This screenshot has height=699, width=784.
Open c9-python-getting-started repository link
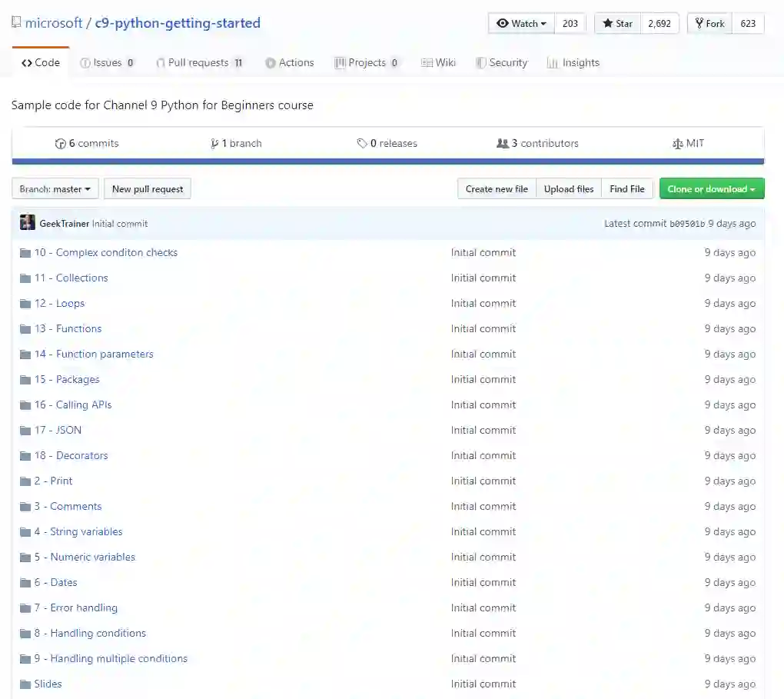tap(178, 23)
